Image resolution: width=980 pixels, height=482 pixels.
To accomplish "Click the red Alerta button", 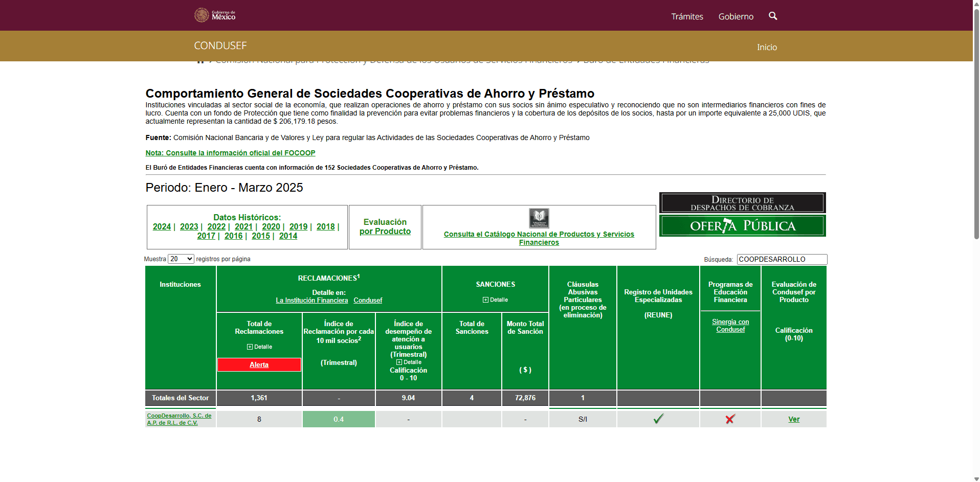I will [259, 364].
